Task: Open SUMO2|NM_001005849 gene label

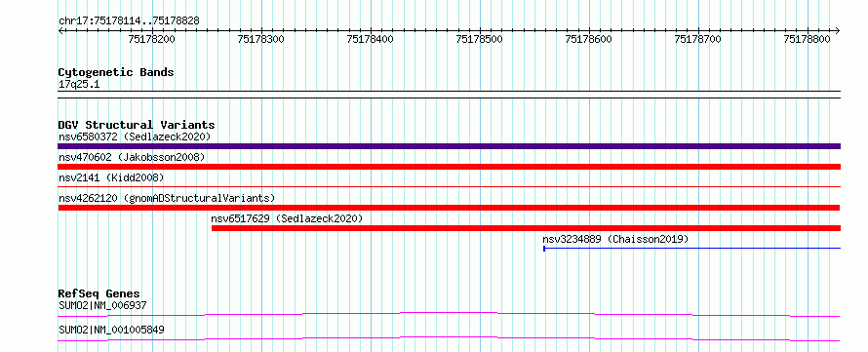Action: pyautogui.click(x=111, y=331)
